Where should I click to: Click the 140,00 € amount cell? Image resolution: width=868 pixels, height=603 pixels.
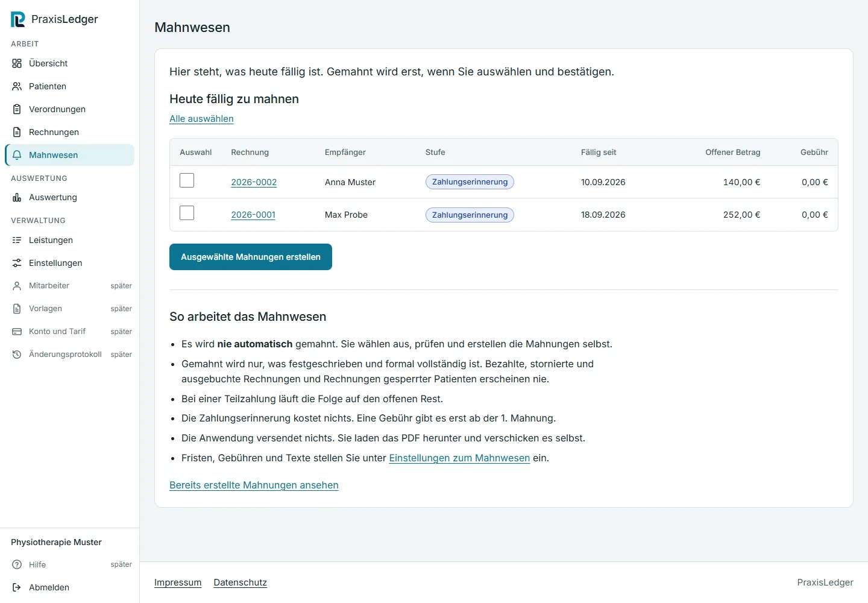coord(741,182)
